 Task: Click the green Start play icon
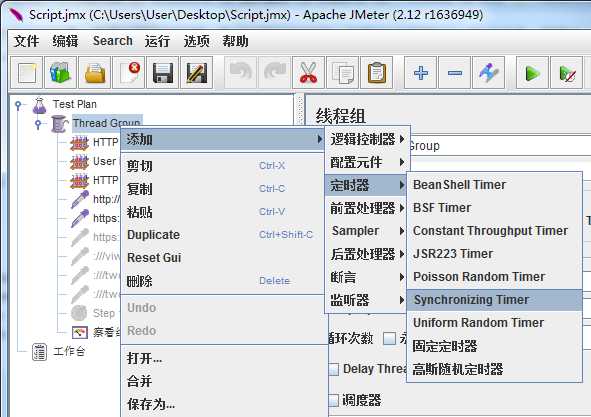click(532, 73)
